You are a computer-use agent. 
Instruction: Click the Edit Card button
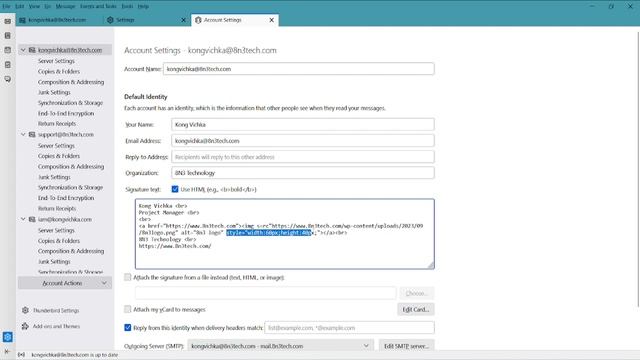[x=416, y=309]
